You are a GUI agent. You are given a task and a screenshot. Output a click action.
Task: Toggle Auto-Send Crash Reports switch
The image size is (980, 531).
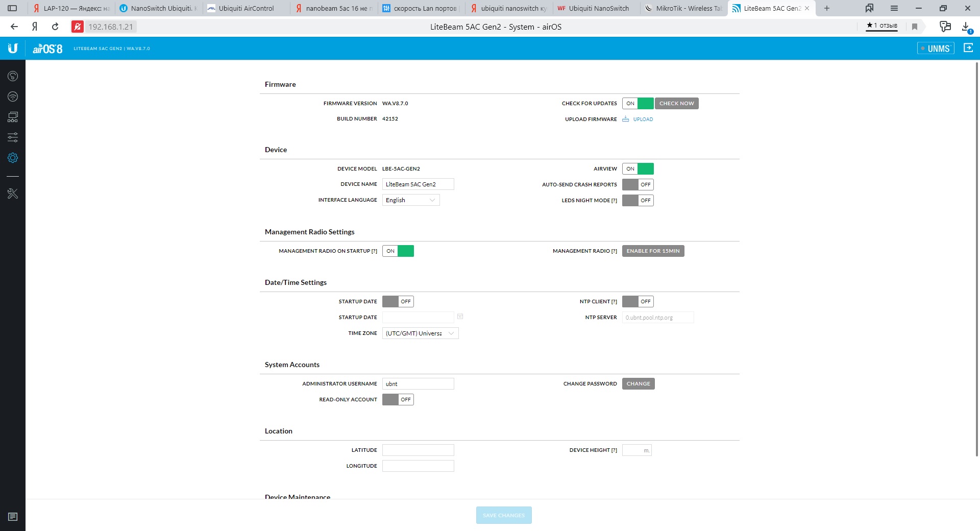click(x=638, y=185)
